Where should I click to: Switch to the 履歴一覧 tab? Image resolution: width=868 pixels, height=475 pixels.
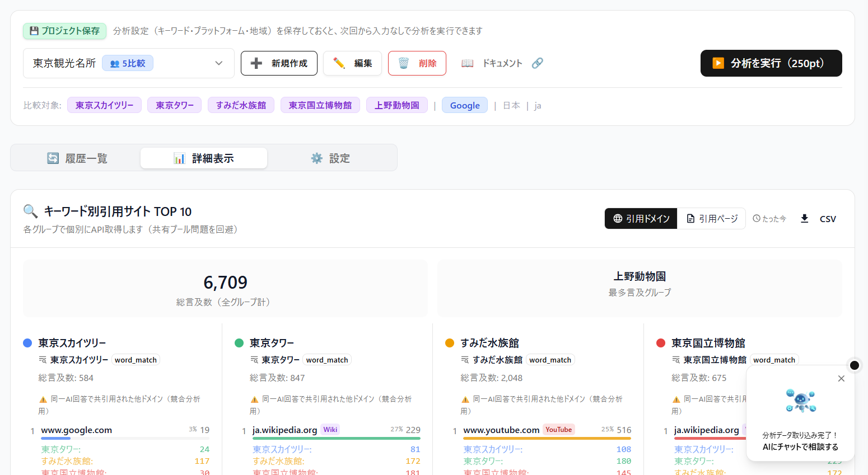pyautogui.click(x=77, y=158)
